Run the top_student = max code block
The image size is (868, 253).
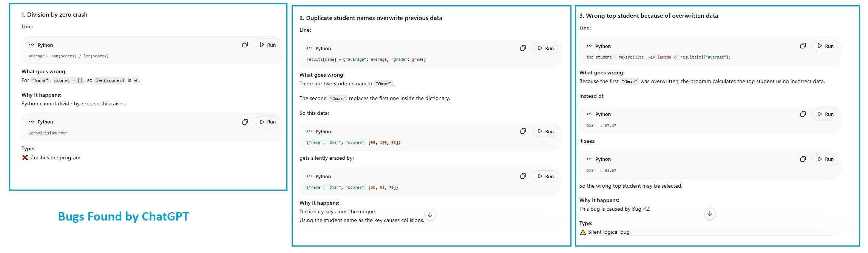[x=825, y=46]
